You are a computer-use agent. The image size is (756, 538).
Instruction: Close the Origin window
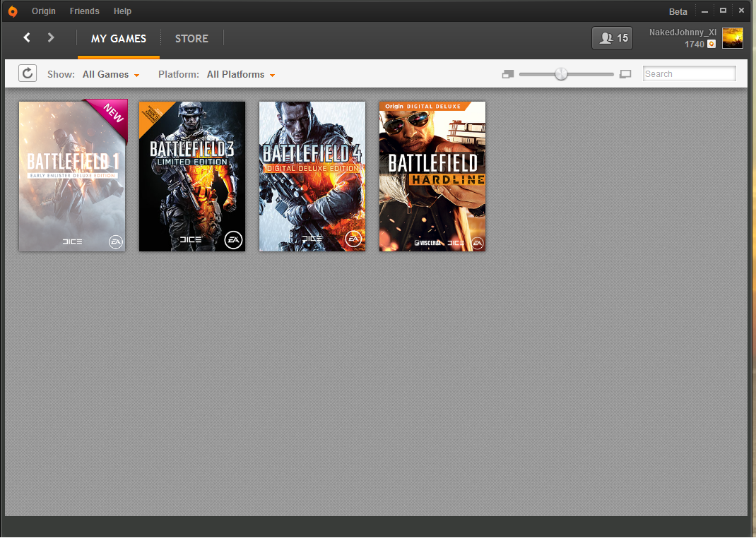[741, 11]
